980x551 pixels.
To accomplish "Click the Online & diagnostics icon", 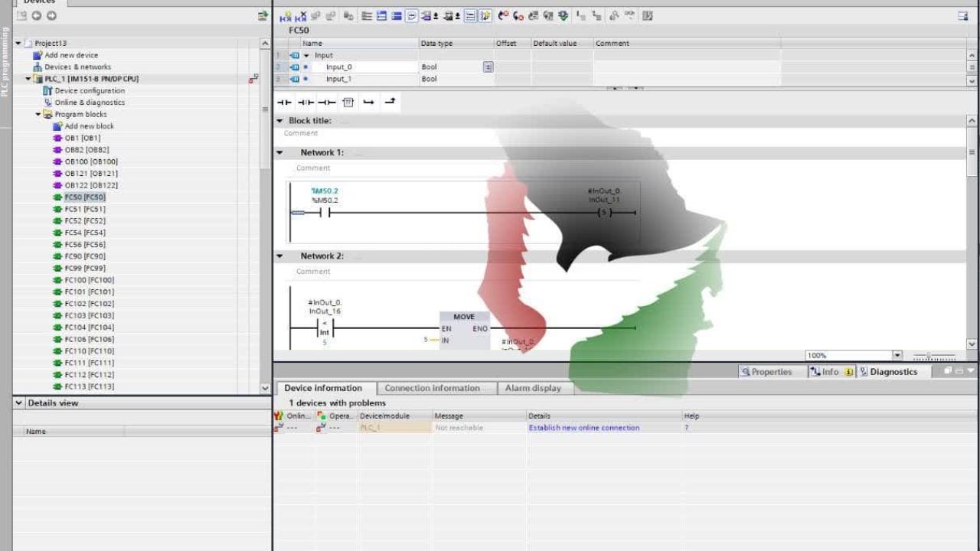I will click(x=47, y=102).
